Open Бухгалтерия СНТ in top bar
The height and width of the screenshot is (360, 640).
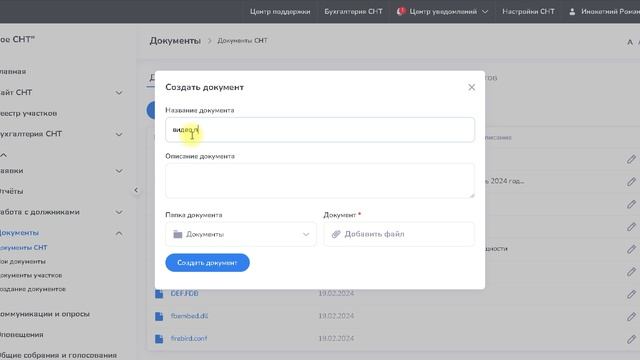(x=353, y=11)
